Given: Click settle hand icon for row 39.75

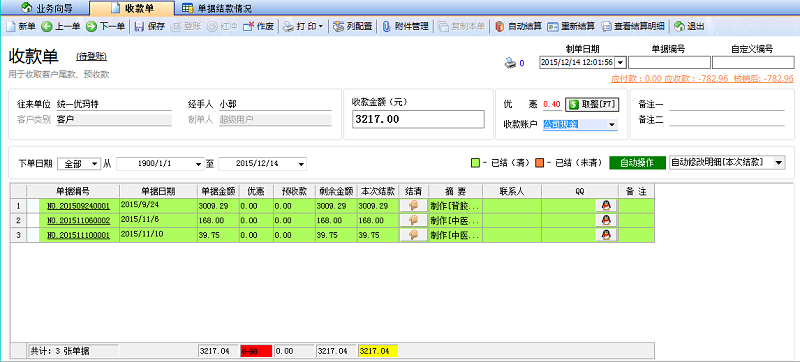Looking at the screenshot, I should tap(413, 235).
